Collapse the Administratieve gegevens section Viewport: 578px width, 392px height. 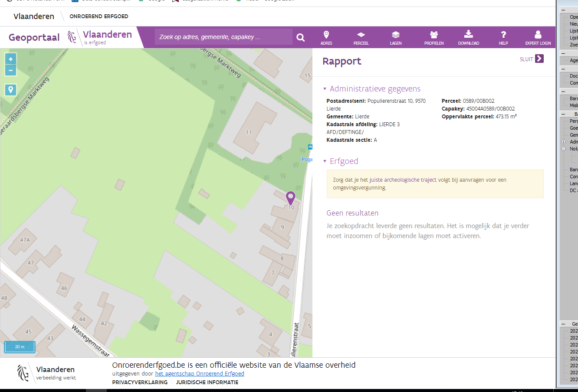pos(325,89)
